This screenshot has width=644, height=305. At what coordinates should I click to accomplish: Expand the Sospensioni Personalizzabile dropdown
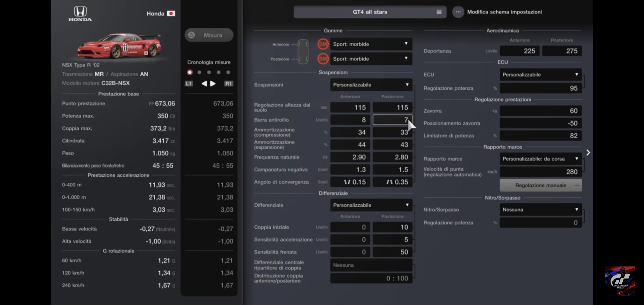point(371,85)
